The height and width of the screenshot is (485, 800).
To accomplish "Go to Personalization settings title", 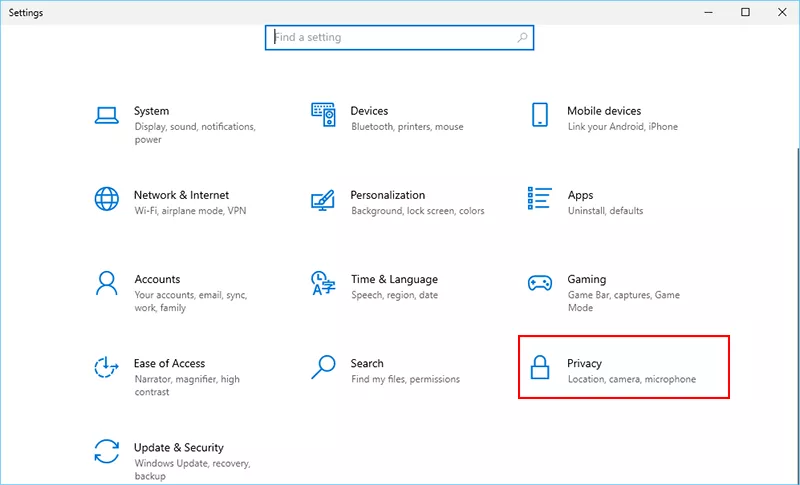I will (x=387, y=195).
